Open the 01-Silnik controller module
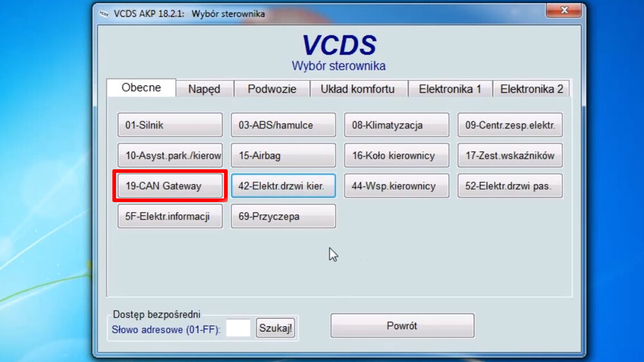Screen dimensions: 644x362 [169, 125]
